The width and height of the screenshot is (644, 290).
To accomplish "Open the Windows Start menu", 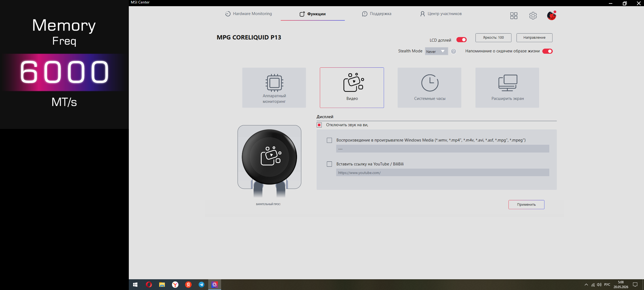I will tap(135, 285).
